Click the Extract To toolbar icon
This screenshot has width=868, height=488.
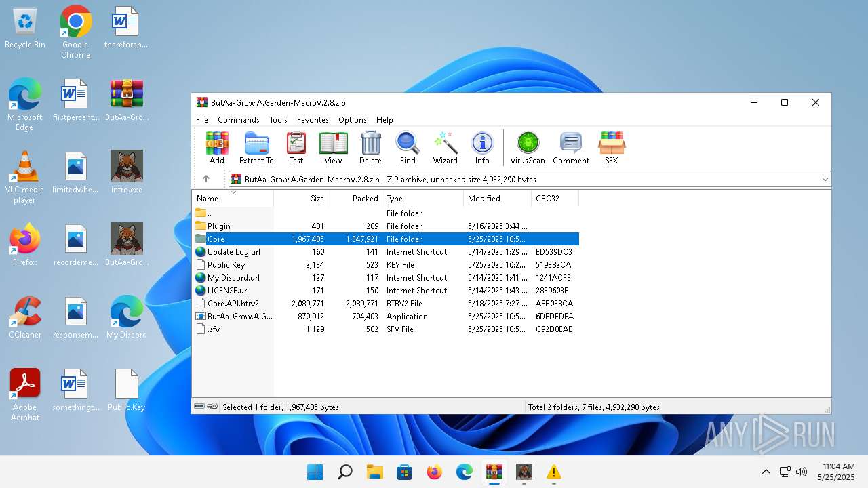pos(256,148)
